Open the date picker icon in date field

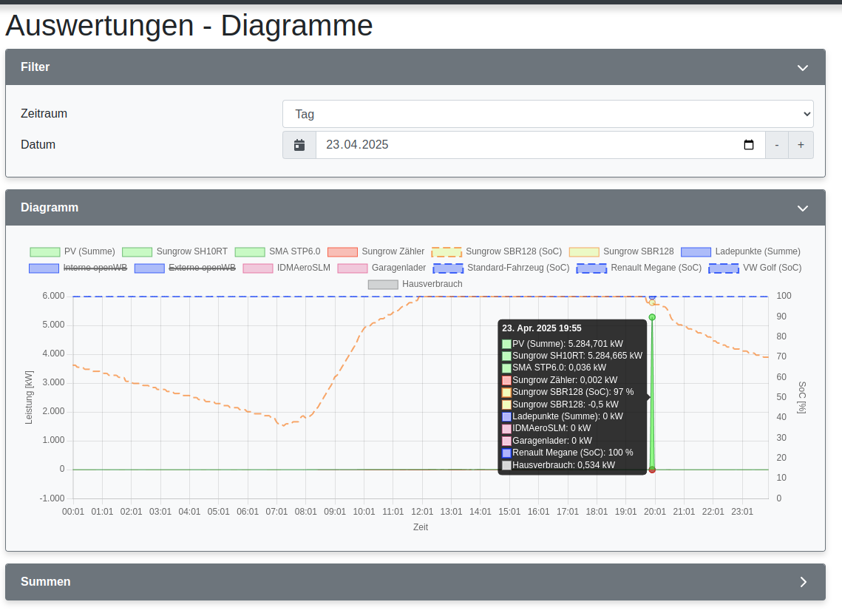748,145
